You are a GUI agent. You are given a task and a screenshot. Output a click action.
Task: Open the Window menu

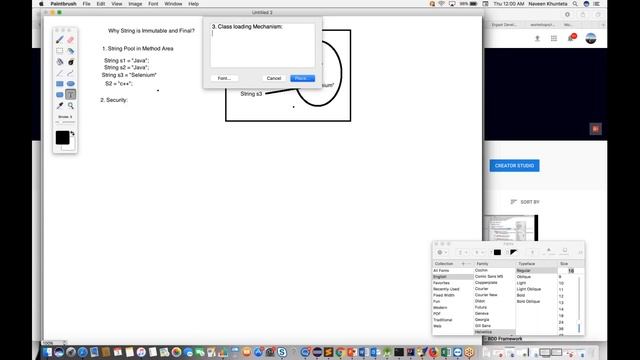(x=173, y=4)
